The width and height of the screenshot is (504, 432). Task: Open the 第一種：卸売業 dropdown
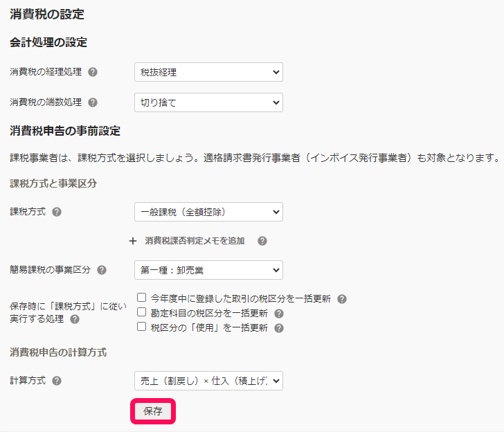click(208, 270)
